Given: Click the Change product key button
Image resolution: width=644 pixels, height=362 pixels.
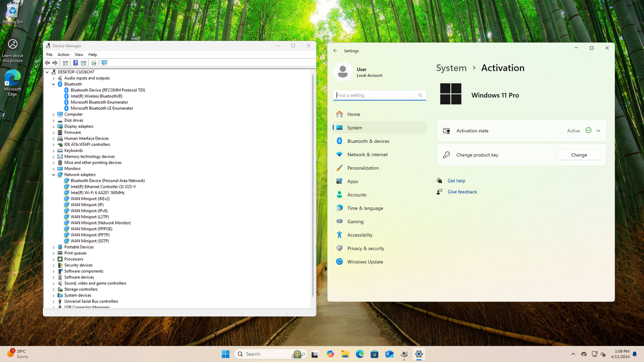Looking at the screenshot, I should [x=579, y=155].
